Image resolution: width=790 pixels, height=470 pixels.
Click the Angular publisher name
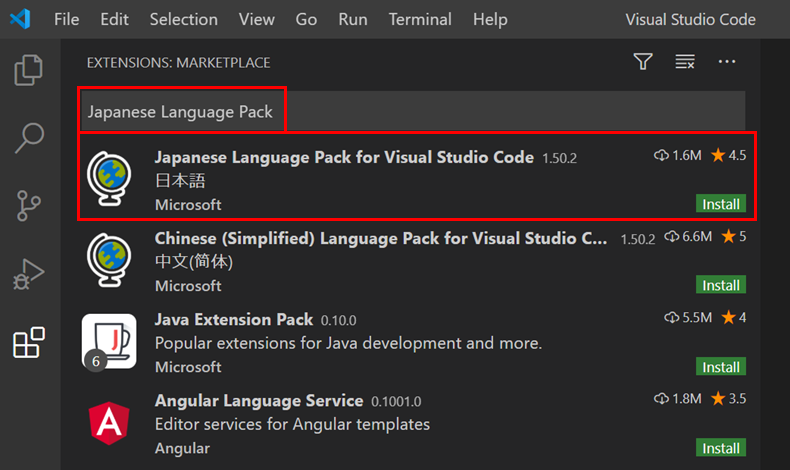pos(182,448)
